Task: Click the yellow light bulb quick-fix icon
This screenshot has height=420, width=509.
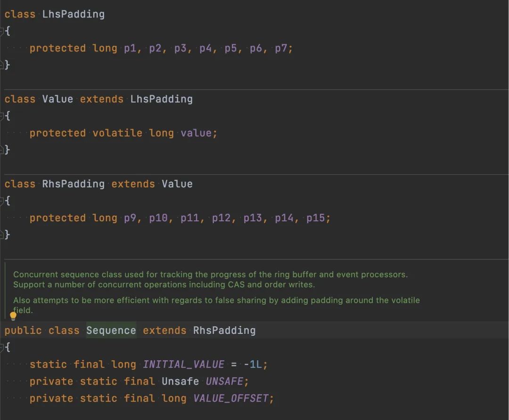Action: pos(13,316)
